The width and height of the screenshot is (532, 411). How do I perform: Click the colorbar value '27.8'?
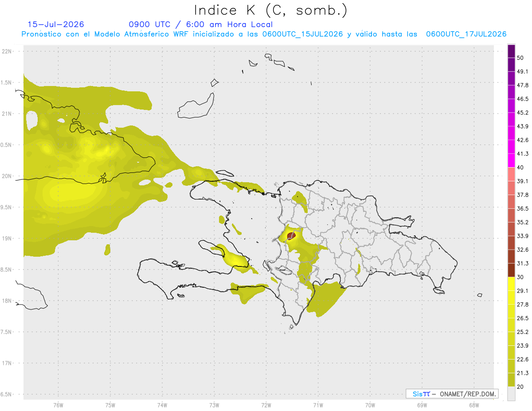click(523, 305)
